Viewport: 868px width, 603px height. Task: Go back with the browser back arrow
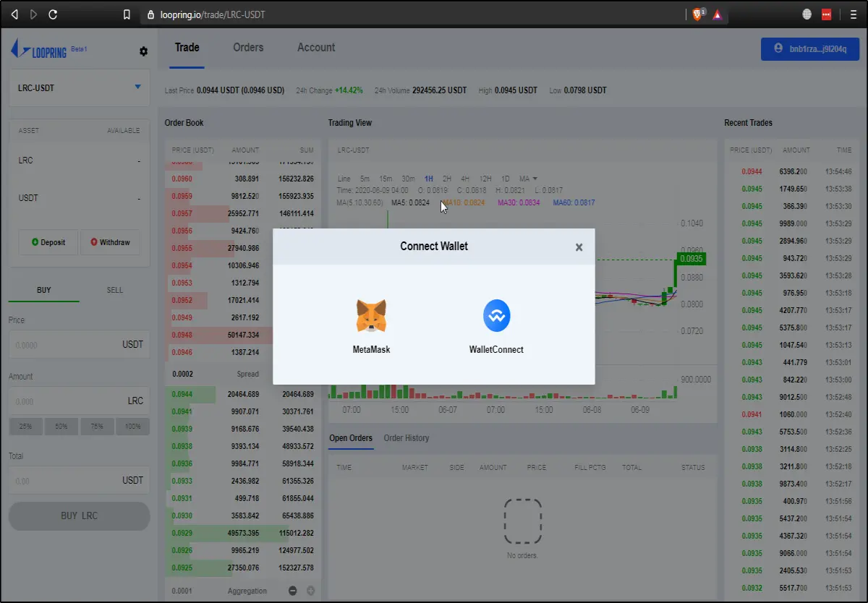[x=15, y=14]
